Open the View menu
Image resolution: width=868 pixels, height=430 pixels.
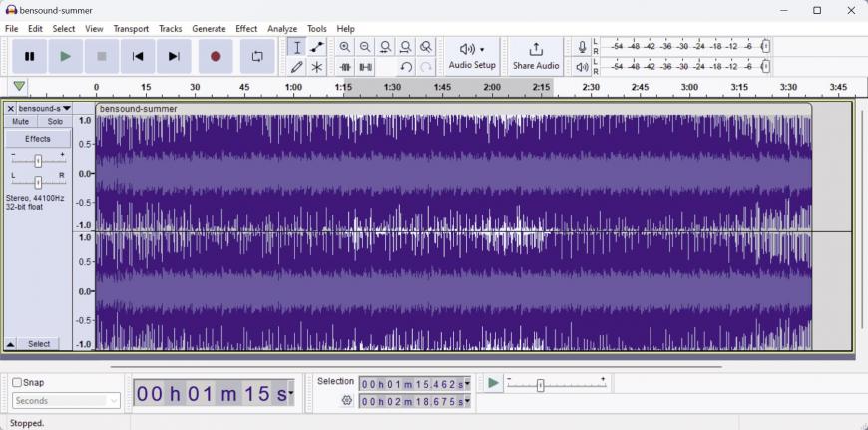click(x=94, y=28)
